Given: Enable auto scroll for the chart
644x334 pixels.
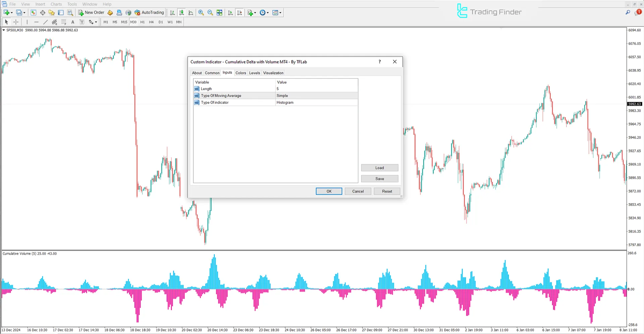Looking at the screenshot, I should [230, 12].
